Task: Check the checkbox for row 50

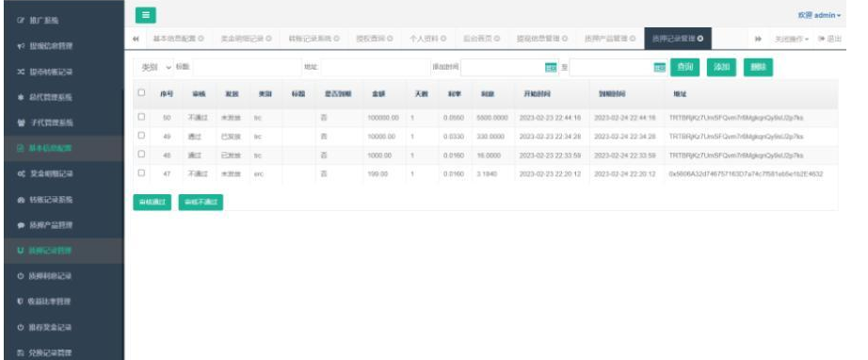Action: 141,117
